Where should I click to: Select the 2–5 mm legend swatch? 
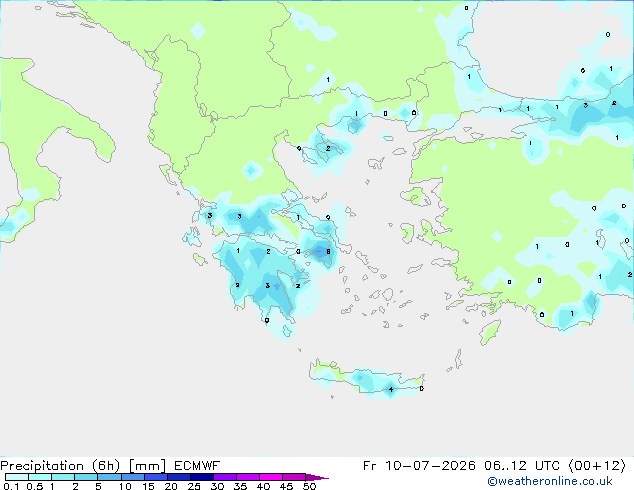pos(86,477)
